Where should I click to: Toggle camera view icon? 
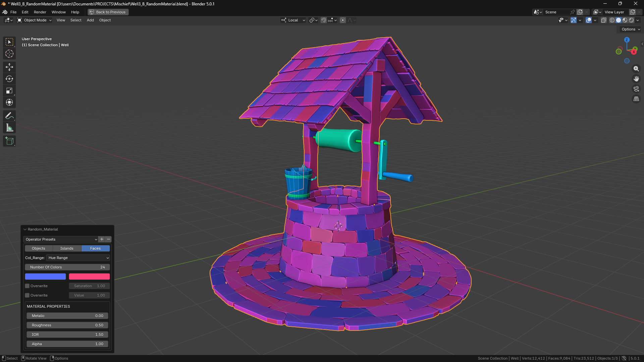pos(636,89)
